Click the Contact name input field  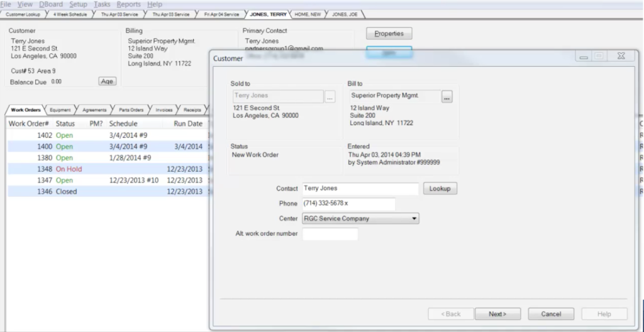click(x=360, y=189)
